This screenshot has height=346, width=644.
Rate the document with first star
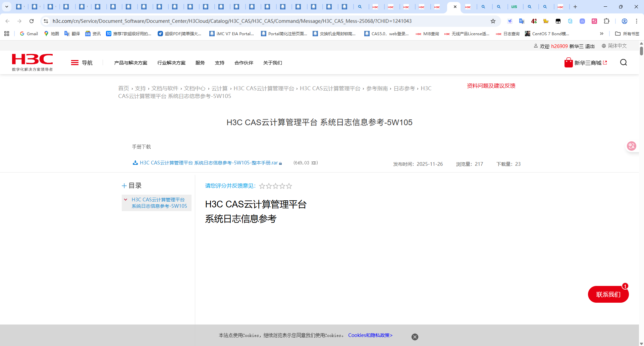pyautogui.click(x=262, y=186)
